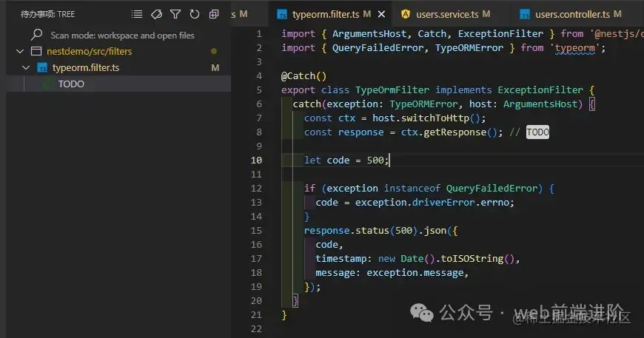
Task: Click 'timestamp: new Date().toISOString()' on line 17
Action: [x=415, y=259]
